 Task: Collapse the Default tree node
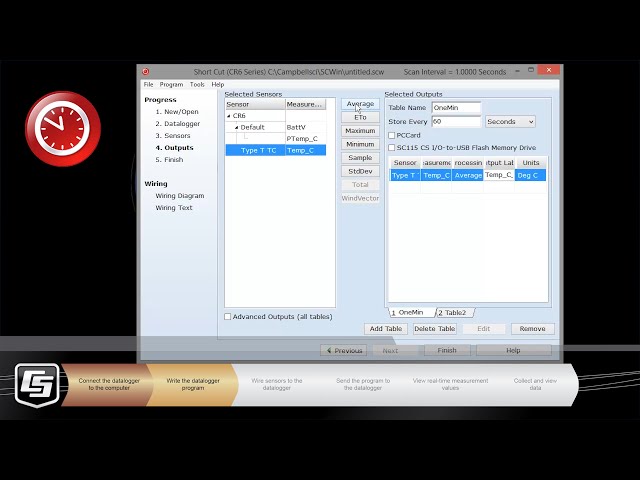236,127
